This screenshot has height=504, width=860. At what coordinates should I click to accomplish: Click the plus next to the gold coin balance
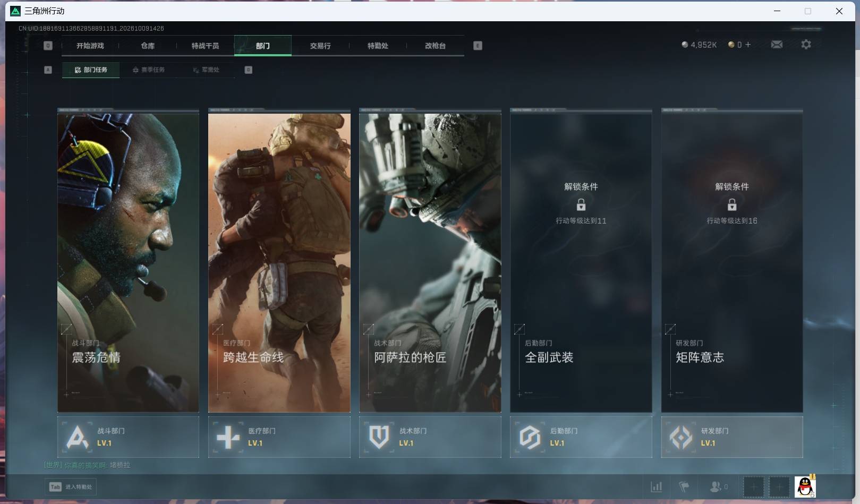coord(748,45)
